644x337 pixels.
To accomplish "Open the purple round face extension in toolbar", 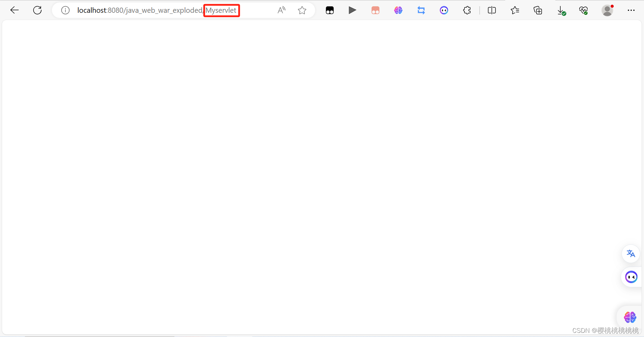I will (x=444, y=10).
